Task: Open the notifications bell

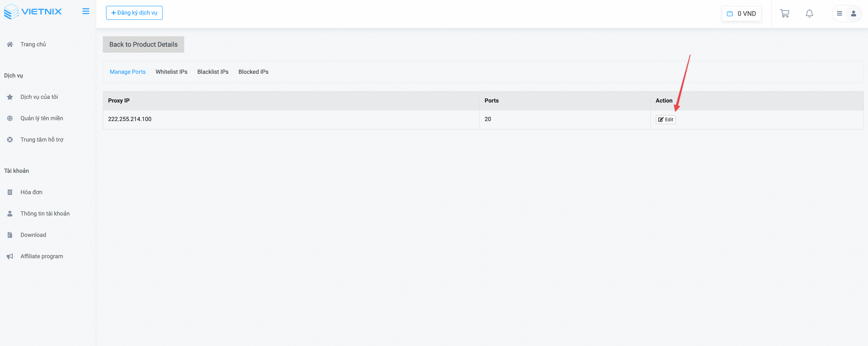Action: click(x=809, y=13)
